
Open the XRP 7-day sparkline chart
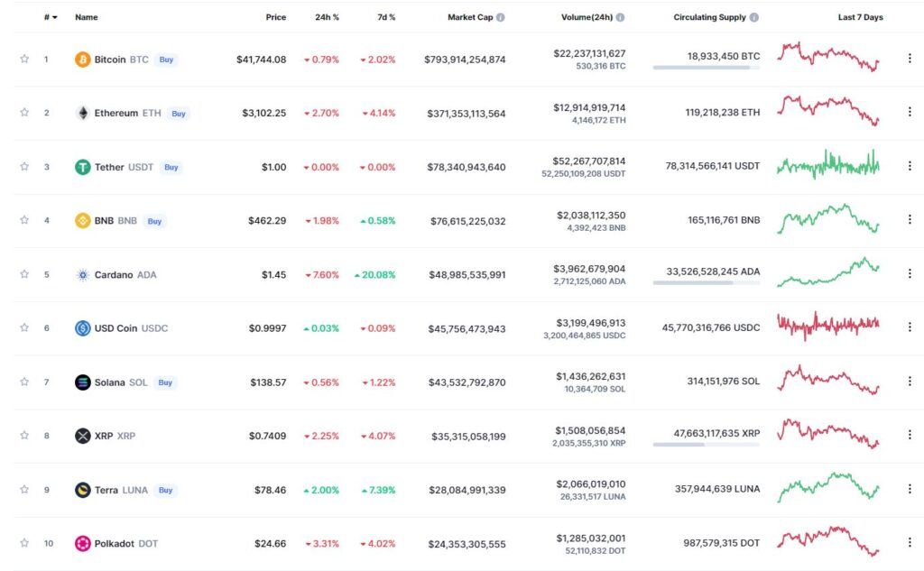tap(828, 434)
